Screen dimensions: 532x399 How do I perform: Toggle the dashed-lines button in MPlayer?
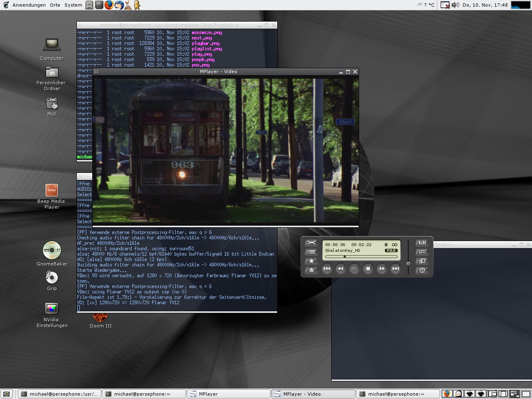(x=422, y=252)
